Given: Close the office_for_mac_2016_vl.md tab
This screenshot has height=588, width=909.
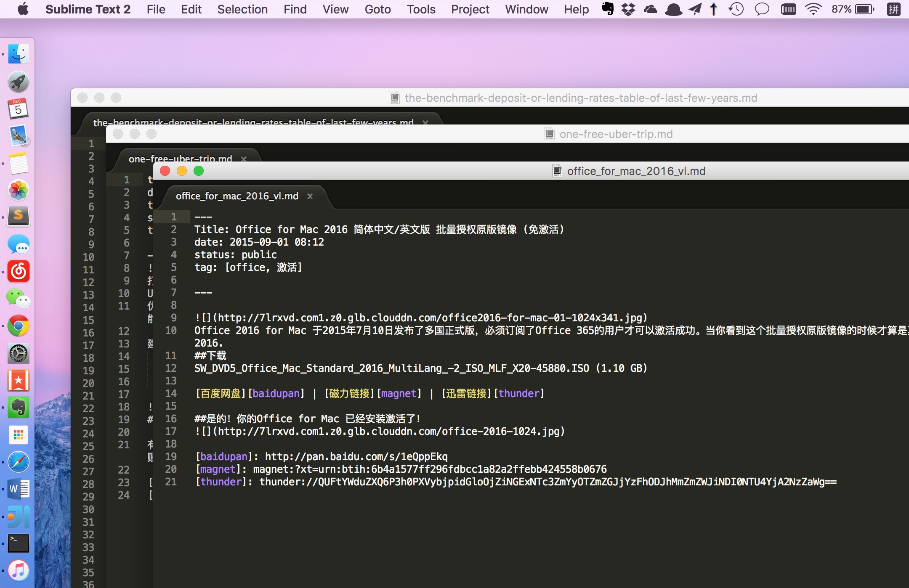Looking at the screenshot, I should click(310, 196).
